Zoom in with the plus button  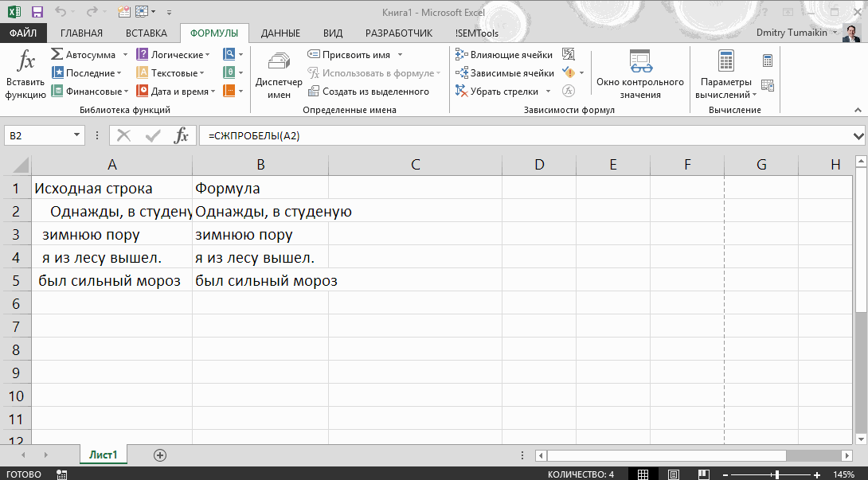pos(817,474)
